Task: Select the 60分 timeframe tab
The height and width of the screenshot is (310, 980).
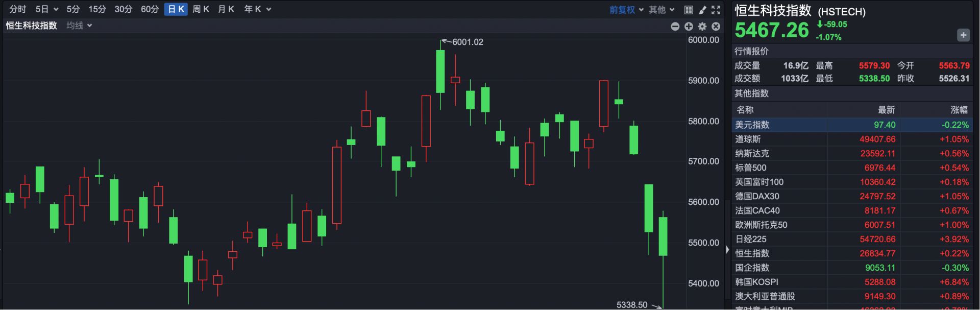Action: (150, 9)
